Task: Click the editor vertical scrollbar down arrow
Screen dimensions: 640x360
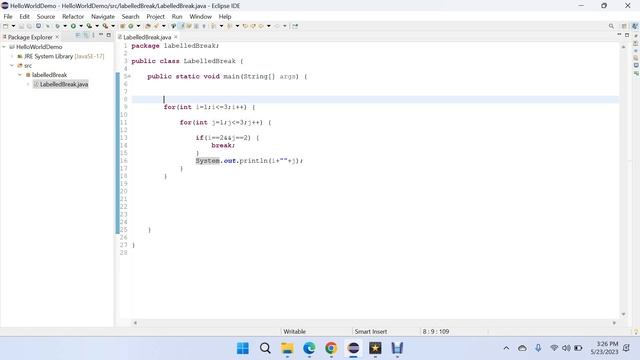Action: 623,314
